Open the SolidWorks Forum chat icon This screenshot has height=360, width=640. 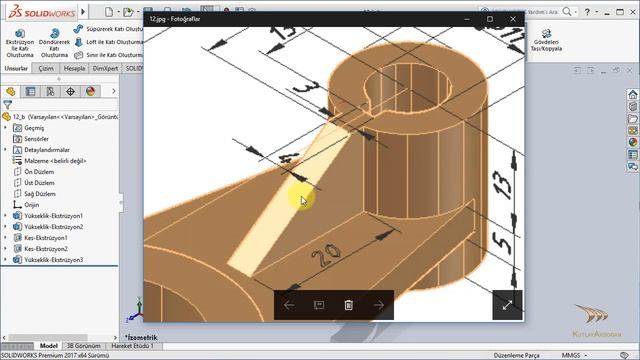633,167
